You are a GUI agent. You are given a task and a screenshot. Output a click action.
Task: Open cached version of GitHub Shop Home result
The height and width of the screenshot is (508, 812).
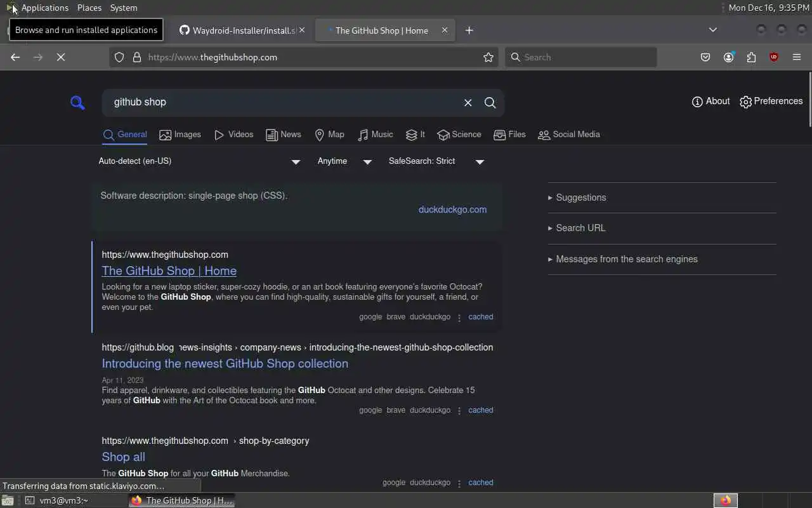[x=480, y=317]
